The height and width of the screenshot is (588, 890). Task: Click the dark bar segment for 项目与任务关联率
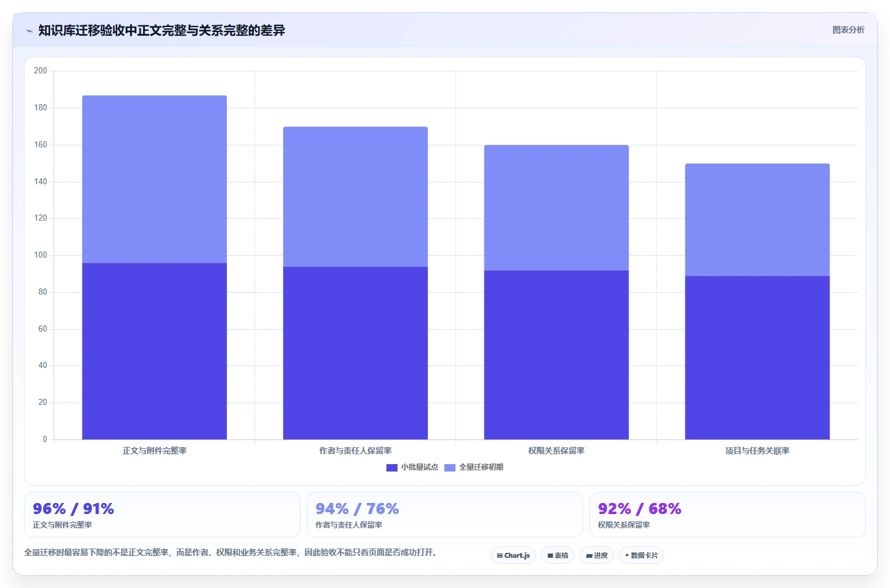coord(757,357)
